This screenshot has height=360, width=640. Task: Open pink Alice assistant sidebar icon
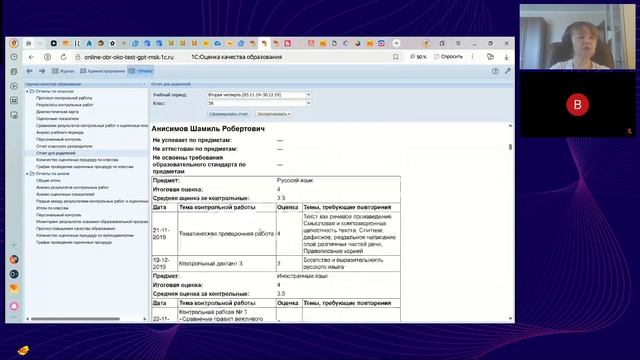14,306
